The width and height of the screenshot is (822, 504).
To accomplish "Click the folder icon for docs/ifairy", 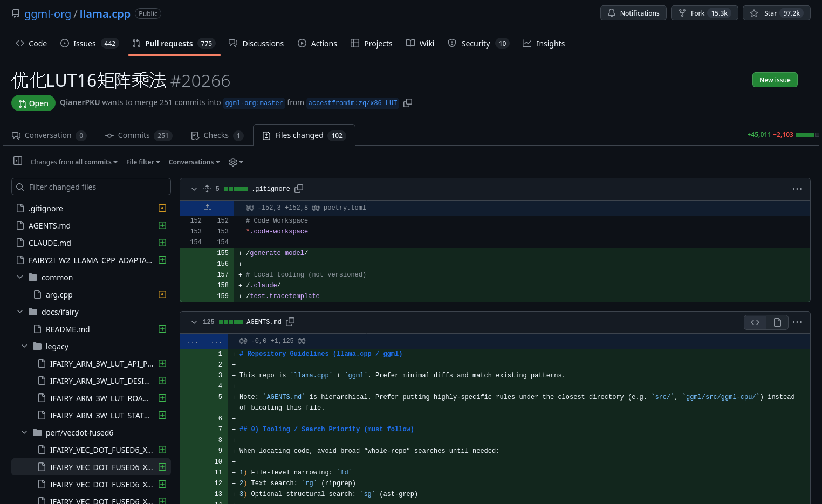I will click(x=33, y=312).
